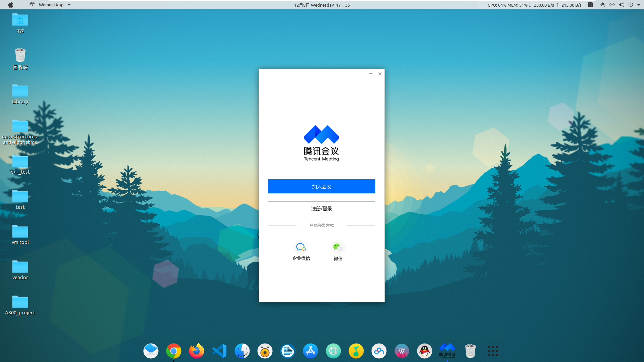Click the 注册/登录 register or login button
The image size is (644, 362).
click(x=321, y=208)
